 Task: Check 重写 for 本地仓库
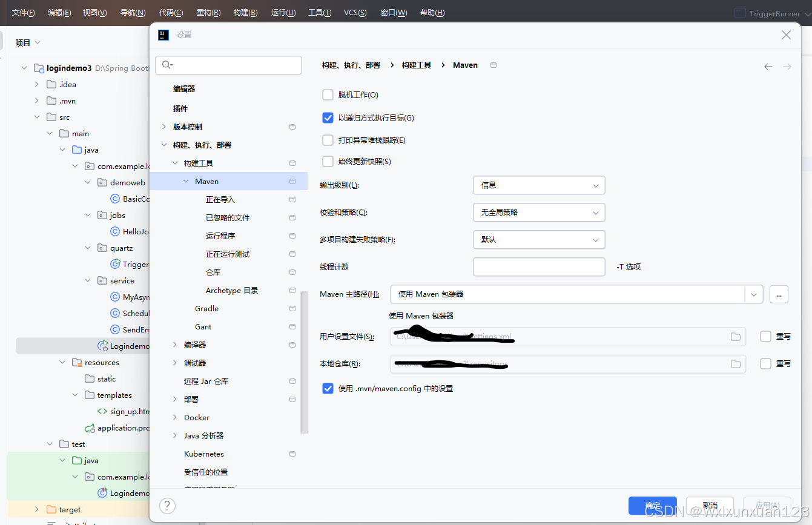tap(765, 364)
